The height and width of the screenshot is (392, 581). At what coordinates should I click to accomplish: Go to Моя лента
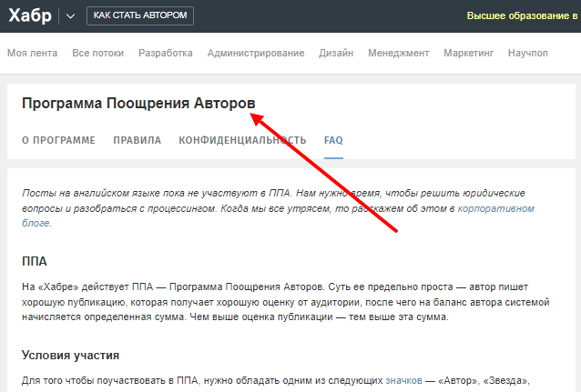tap(33, 54)
